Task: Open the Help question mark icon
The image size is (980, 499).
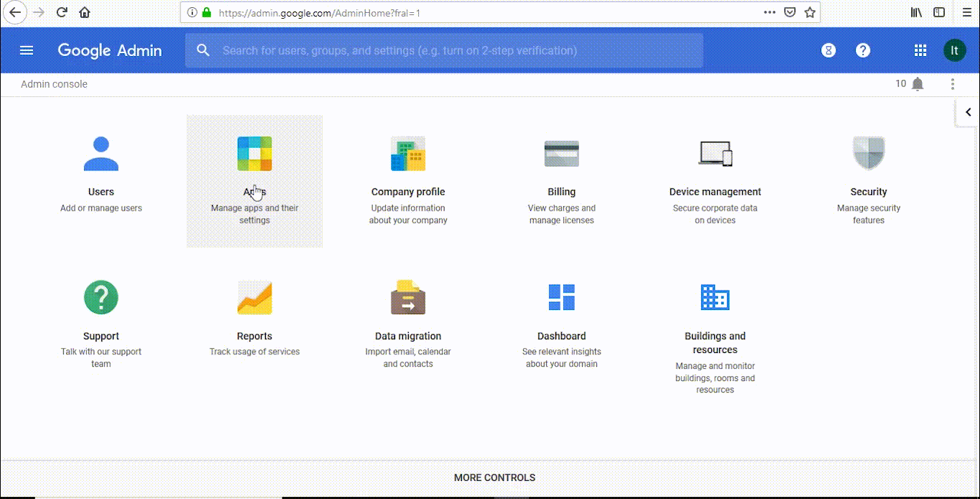Action: [x=863, y=50]
